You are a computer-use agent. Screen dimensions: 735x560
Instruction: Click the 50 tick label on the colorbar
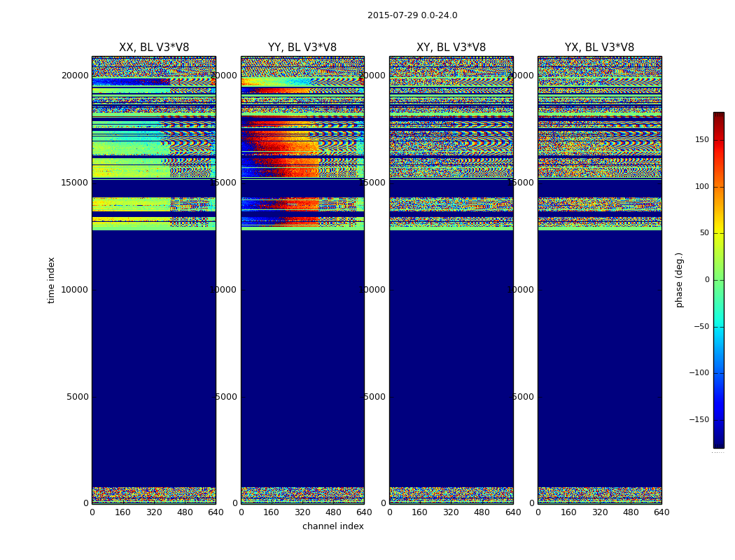[x=703, y=233]
